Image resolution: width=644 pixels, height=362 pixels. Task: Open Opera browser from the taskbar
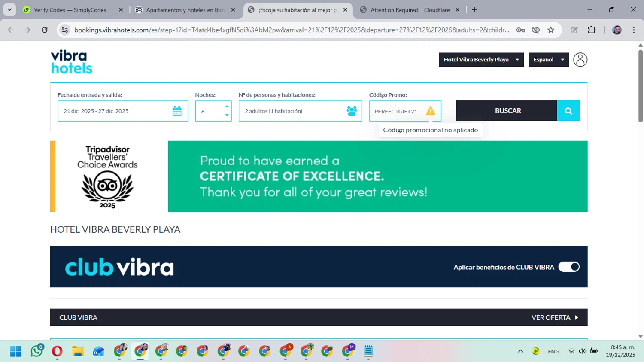(x=57, y=351)
